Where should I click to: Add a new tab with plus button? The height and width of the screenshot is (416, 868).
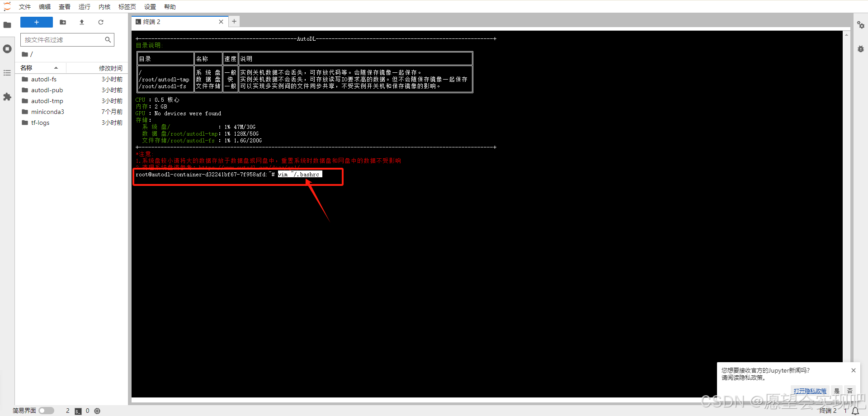click(x=234, y=21)
